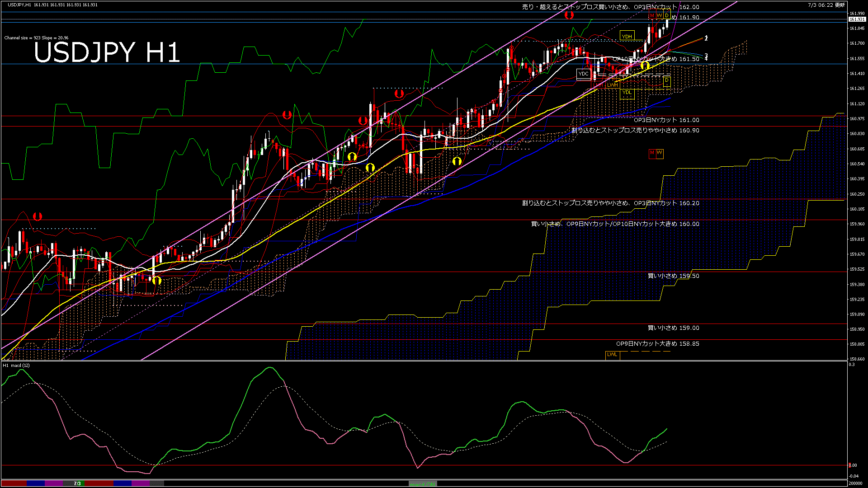Click the -0.04 value on MACD scale
Viewport: 868px width, 488px height.
click(854, 476)
